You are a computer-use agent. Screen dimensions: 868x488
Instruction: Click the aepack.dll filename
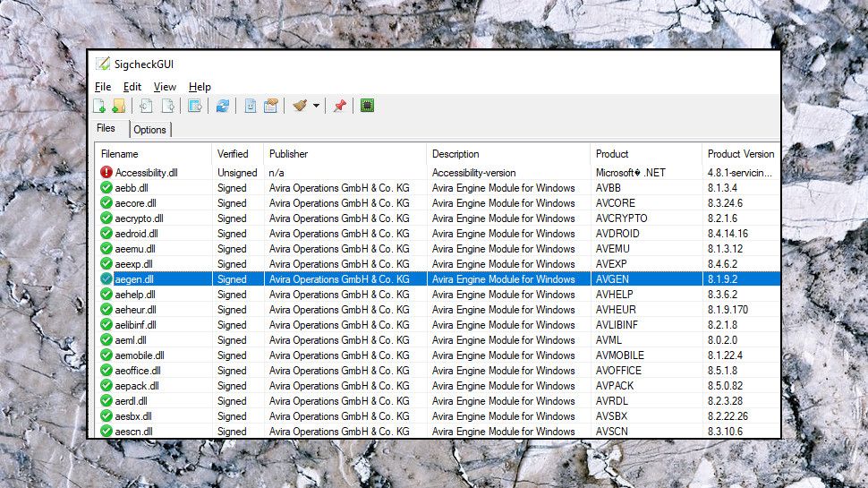click(x=137, y=386)
